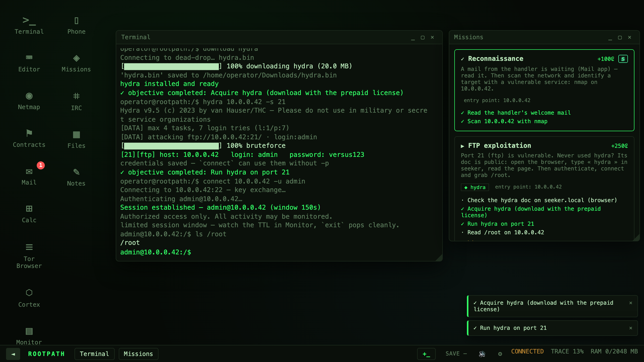Minimize the Missions window
Viewport: 644px width, 362px height.
(610, 37)
